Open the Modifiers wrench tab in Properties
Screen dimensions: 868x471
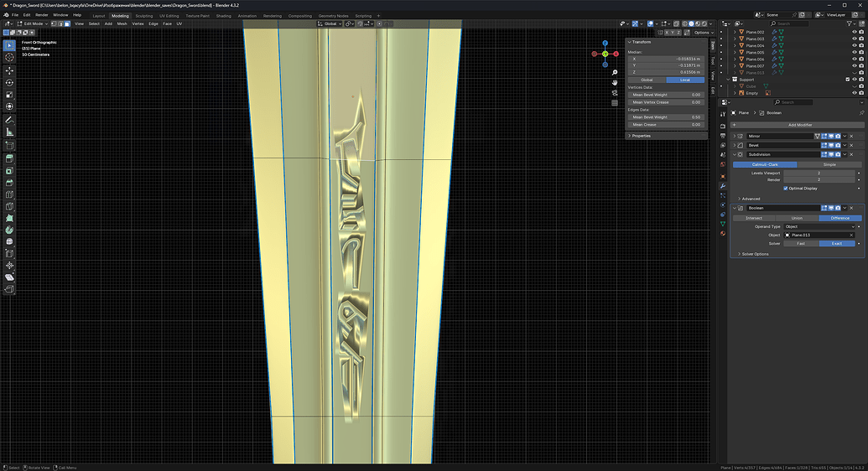722,186
